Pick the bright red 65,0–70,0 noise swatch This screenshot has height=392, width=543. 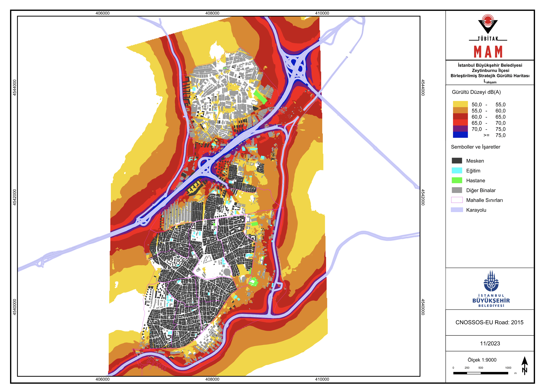pyautogui.click(x=460, y=122)
